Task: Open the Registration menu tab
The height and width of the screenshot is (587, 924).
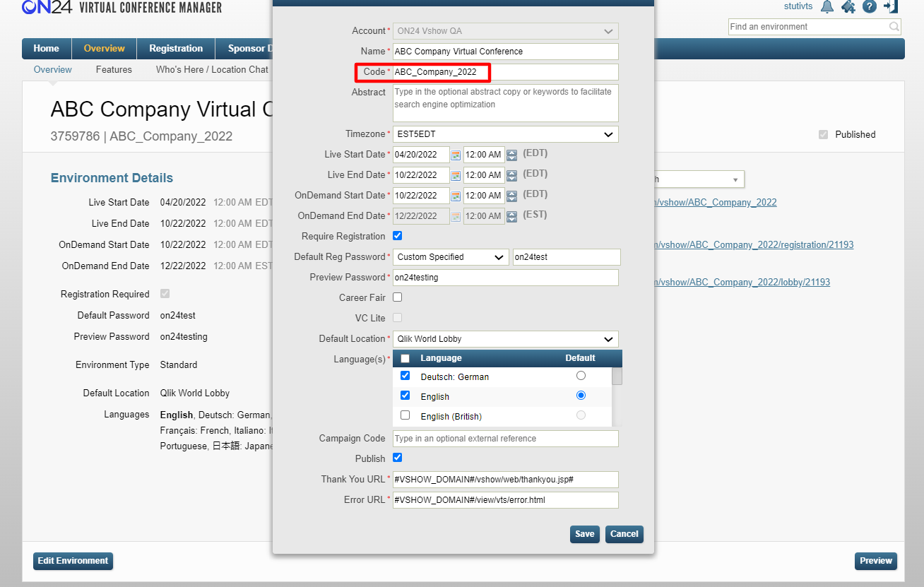Action: 176,49
